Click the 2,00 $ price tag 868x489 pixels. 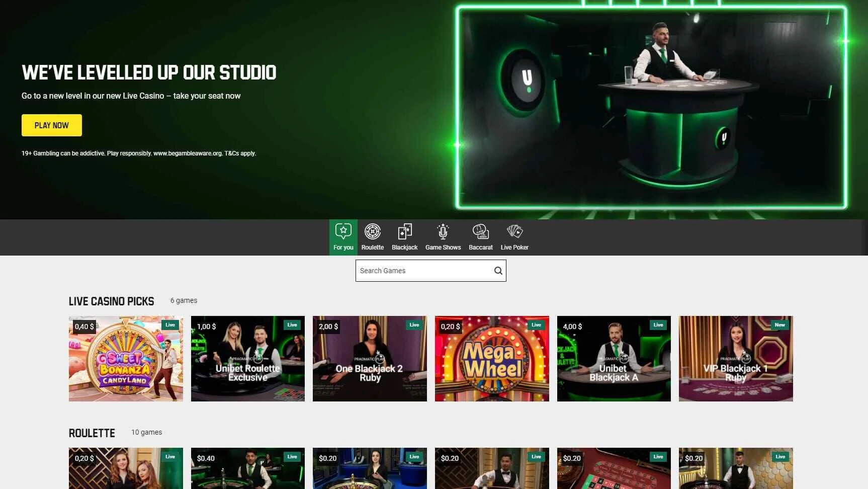tap(328, 327)
